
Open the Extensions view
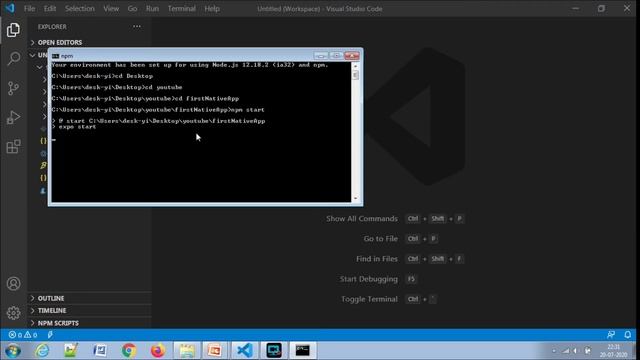tap(13, 147)
